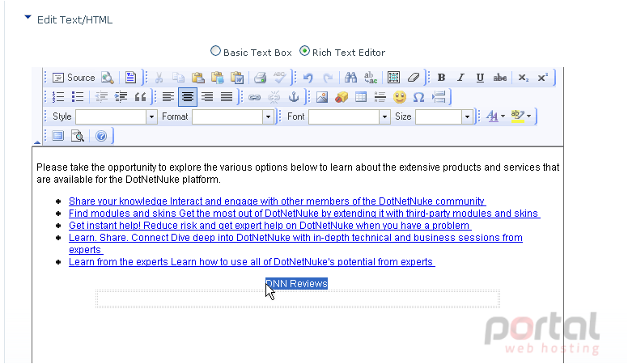Image resolution: width=628 pixels, height=364 pixels.
Task: Click the Select All icon
Action: coord(393,78)
